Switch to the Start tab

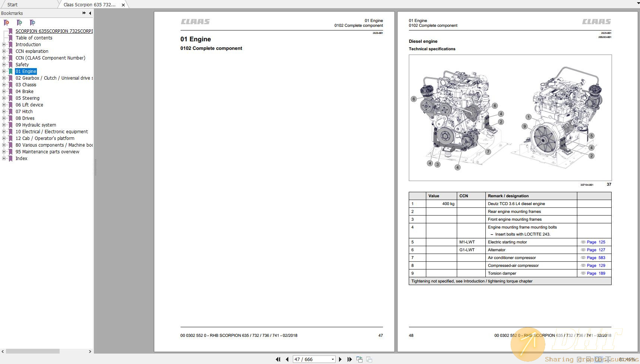coord(12,4)
